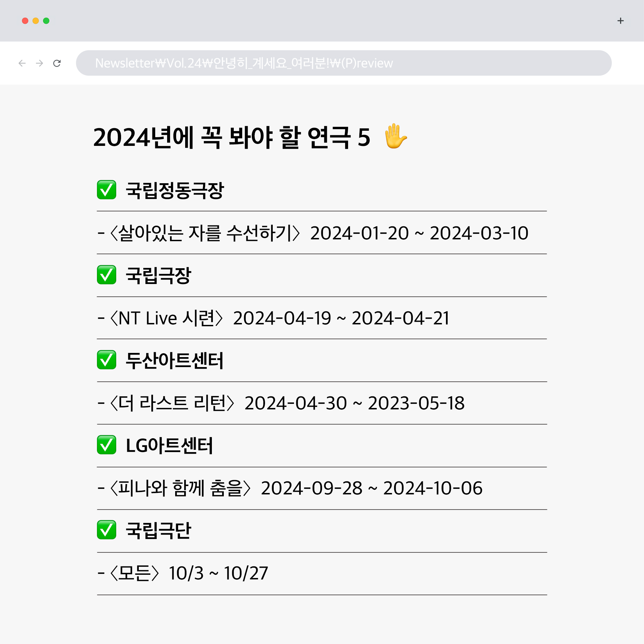Click the browser forward arrow

[39, 63]
